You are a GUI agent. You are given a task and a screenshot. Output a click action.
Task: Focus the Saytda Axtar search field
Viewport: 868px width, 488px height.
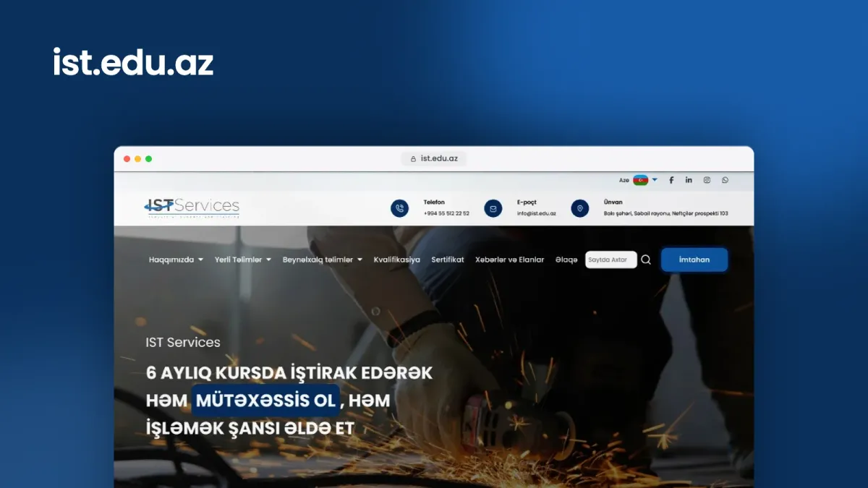611,260
